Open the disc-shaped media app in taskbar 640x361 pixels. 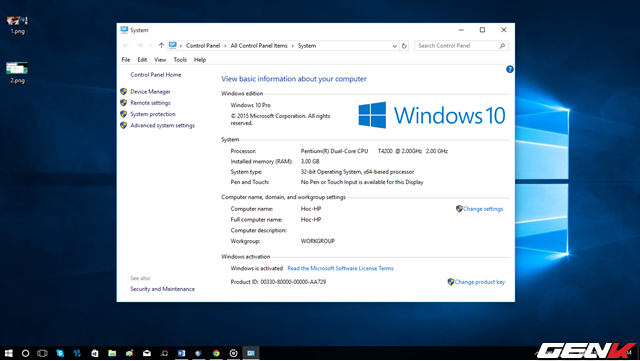pos(233,353)
